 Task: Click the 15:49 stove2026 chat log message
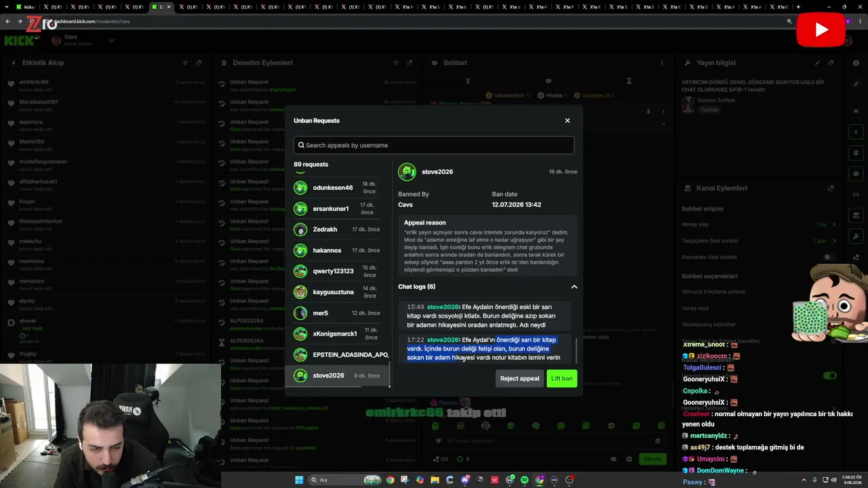(484, 316)
